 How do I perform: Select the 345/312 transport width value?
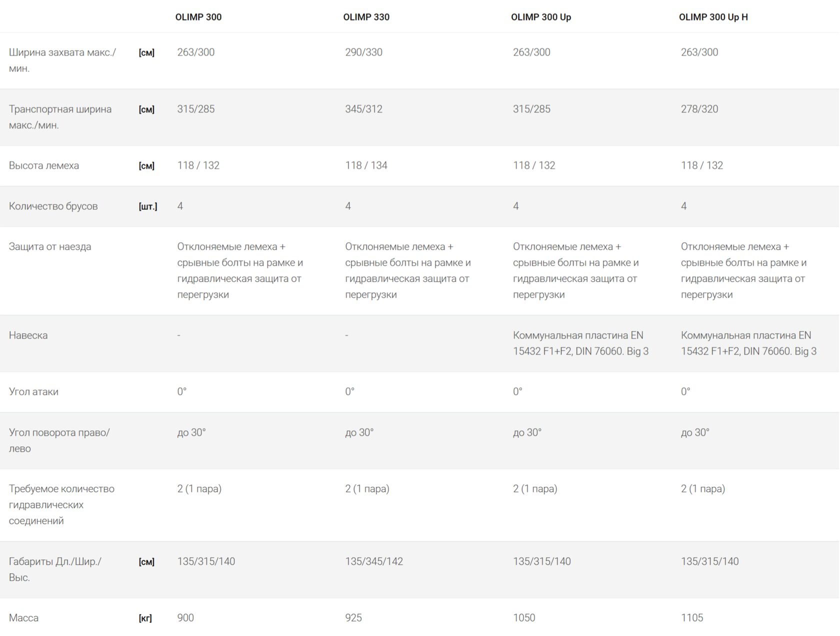[x=363, y=109]
